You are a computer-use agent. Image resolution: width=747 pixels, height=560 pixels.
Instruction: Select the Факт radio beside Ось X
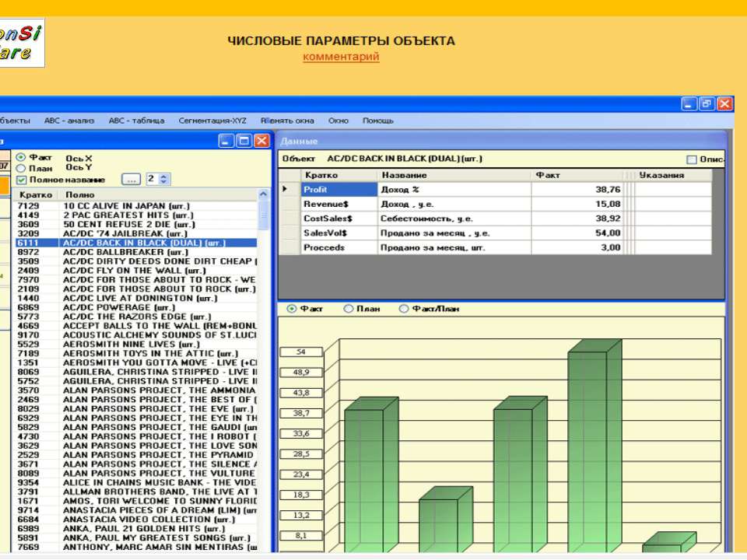coord(21,157)
